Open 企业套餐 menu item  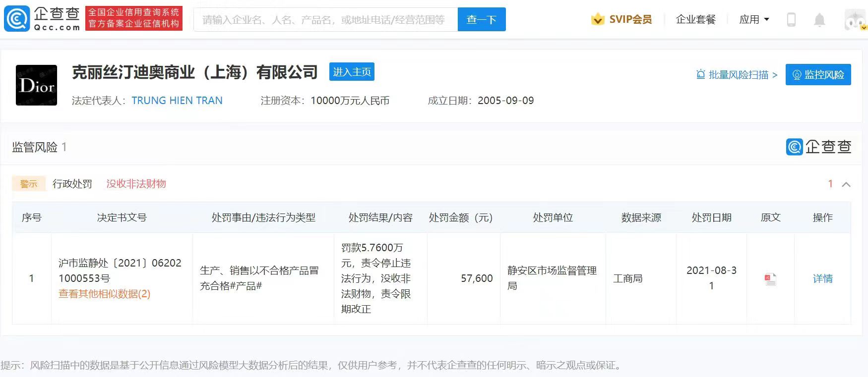pyautogui.click(x=696, y=19)
